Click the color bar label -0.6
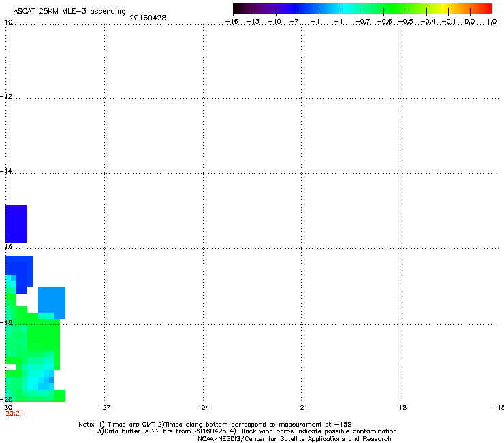The width and height of the screenshot is (504, 443). [x=384, y=22]
